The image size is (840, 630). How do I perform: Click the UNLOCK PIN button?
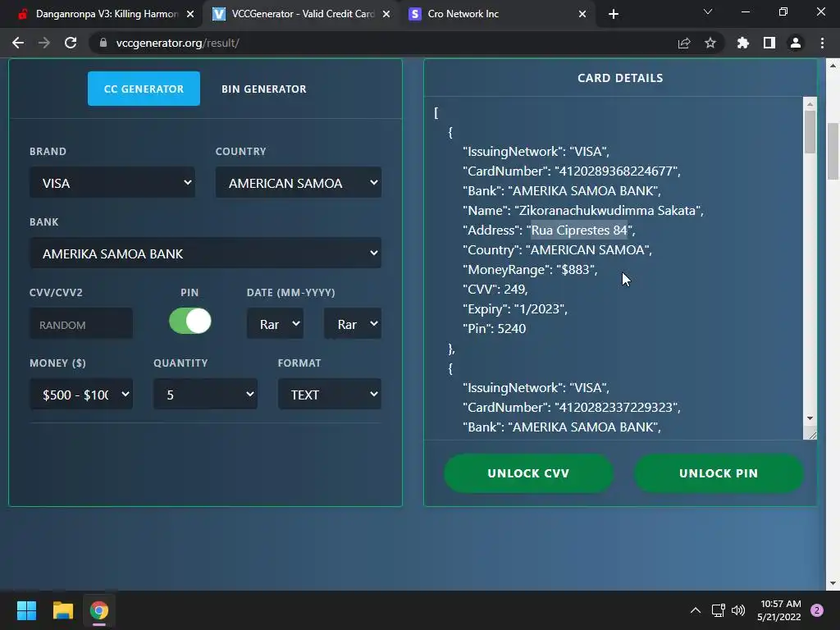coord(719,473)
